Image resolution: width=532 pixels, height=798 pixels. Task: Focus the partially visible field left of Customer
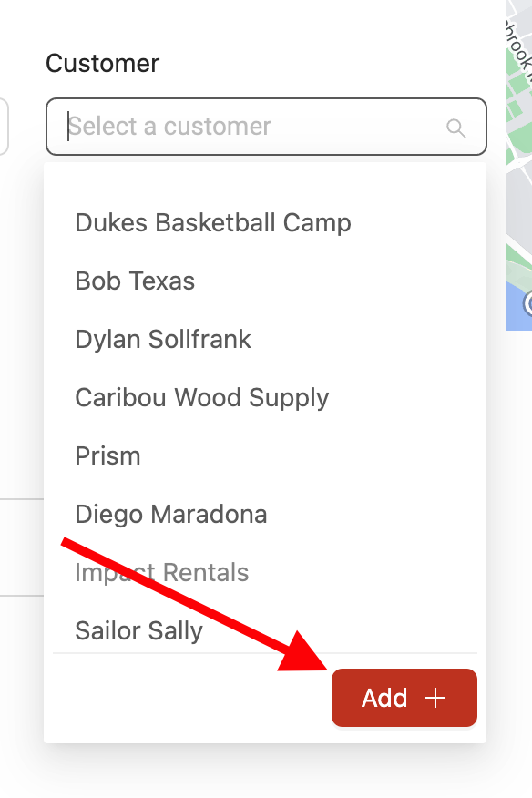4,127
